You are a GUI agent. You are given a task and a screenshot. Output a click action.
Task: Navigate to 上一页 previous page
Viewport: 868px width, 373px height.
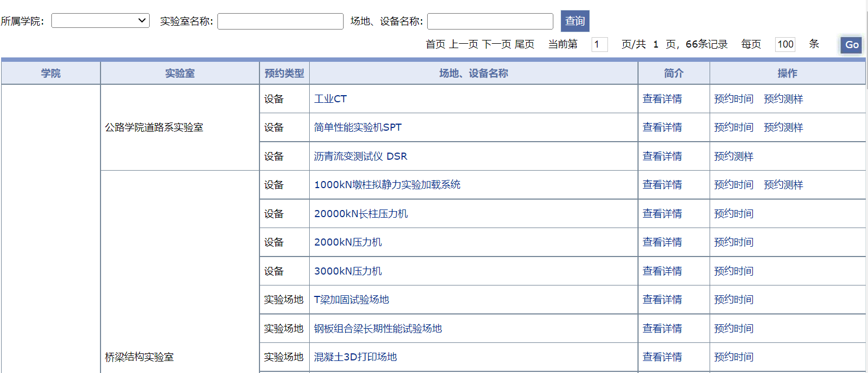pyautogui.click(x=463, y=44)
